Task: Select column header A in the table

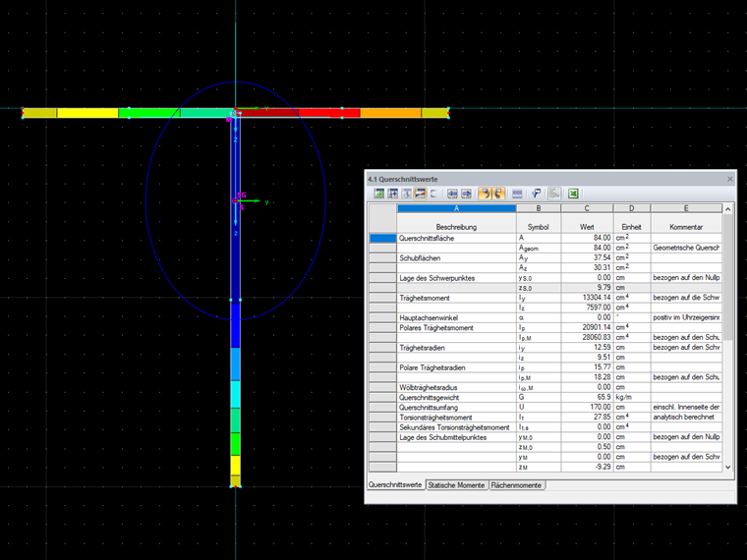Action: coord(457,208)
